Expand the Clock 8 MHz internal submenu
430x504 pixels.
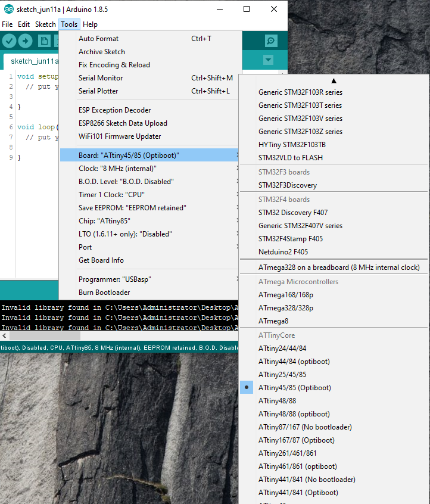[149, 169]
